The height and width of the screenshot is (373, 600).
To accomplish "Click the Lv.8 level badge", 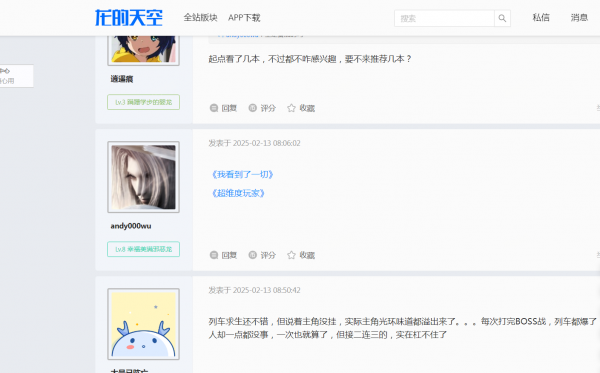I will (x=143, y=249).
